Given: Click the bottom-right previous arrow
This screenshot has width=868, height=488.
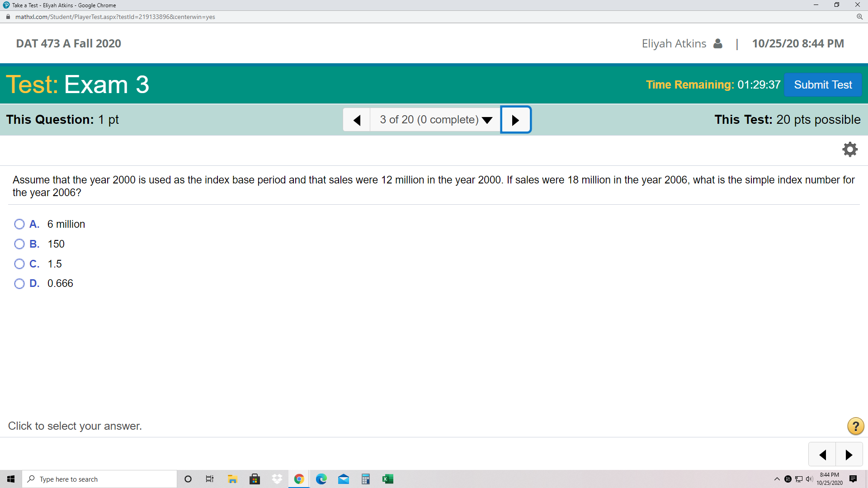Looking at the screenshot, I should (x=822, y=455).
